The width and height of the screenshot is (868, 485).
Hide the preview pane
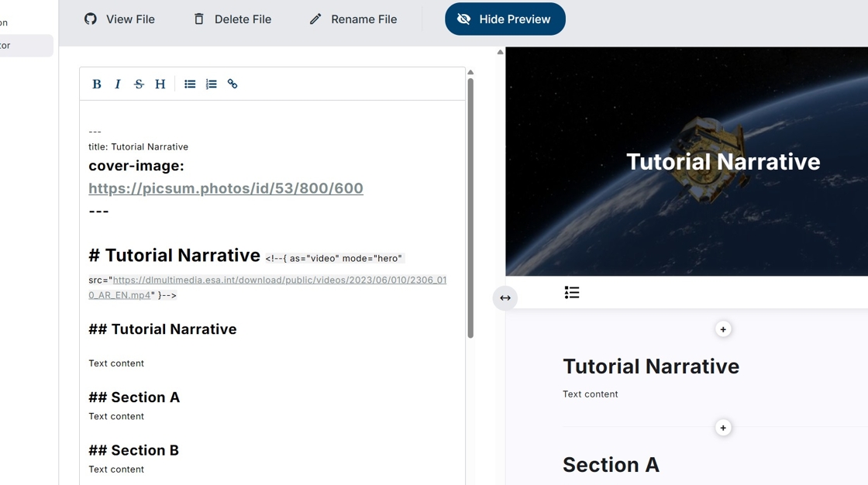click(x=505, y=19)
